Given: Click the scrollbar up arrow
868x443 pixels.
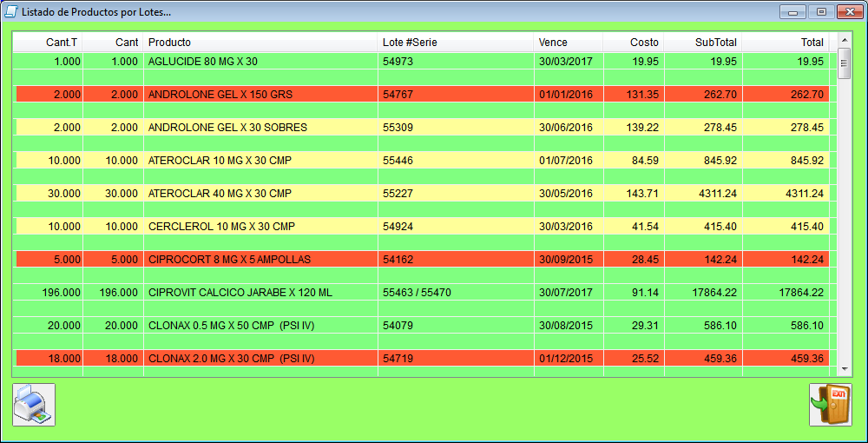Looking at the screenshot, I should pyautogui.click(x=845, y=39).
